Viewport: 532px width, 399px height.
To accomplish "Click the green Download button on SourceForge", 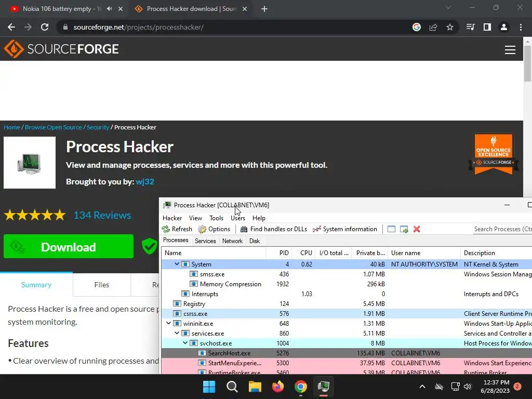I will point(69,247).
